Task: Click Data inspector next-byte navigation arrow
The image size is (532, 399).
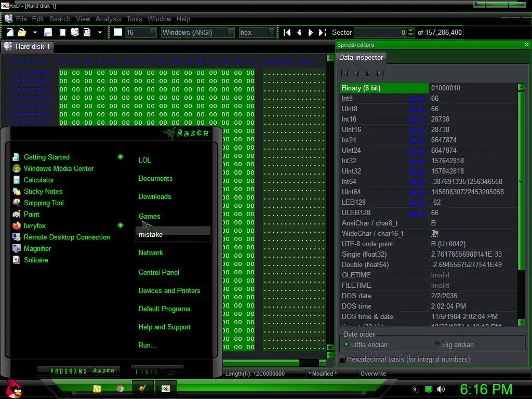Action: click(368, 73)
